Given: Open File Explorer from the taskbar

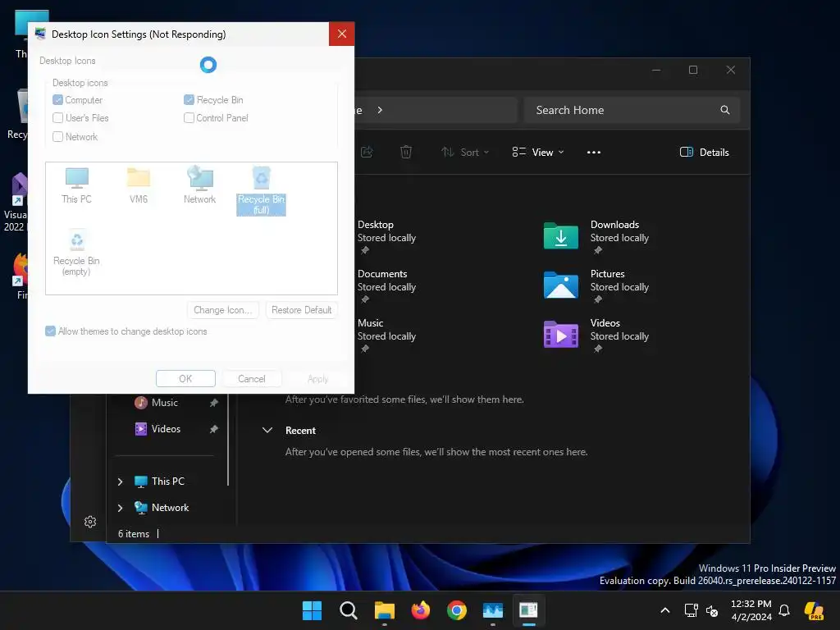Looking at the screenshot, I should [x=384, y=610].
